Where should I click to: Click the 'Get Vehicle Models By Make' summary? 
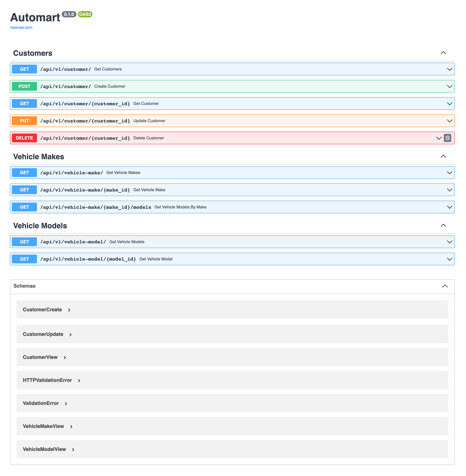click(x=180, y=207)
